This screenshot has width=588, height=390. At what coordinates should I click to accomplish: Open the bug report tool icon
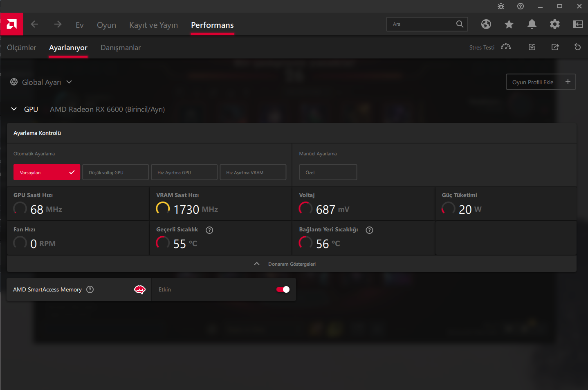point(501,6)
